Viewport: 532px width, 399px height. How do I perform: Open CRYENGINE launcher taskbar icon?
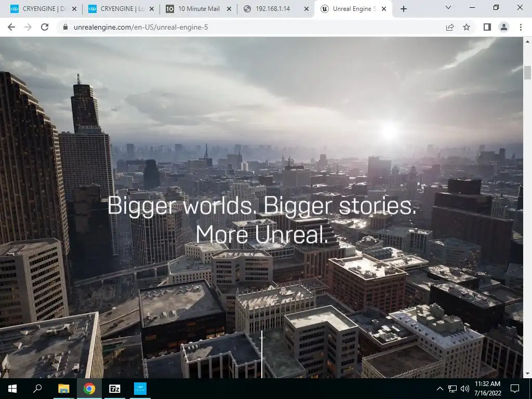pyautogui.click(x=140, y=389)
